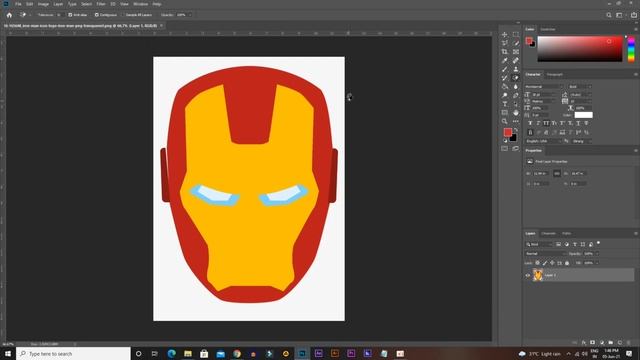640x360 pixels.
Task: Toggle Underline in Character panel
Action: tap(578, 123)
